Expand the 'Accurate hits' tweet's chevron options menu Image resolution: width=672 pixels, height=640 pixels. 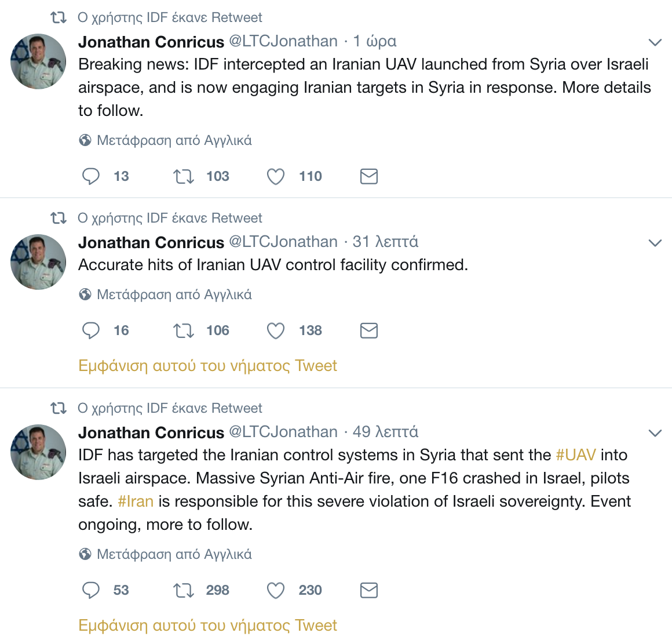[655, 243]
